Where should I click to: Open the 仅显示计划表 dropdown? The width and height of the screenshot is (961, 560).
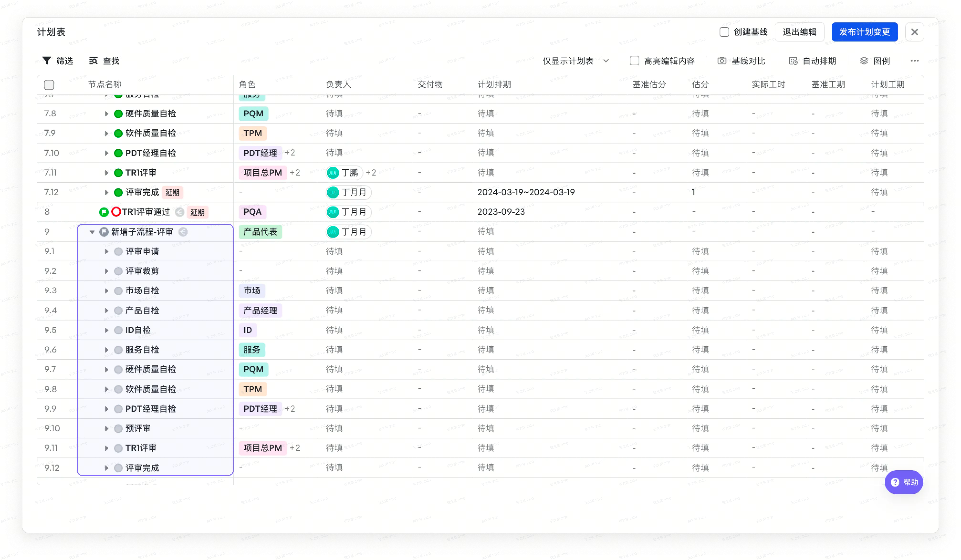coord(575,61)
